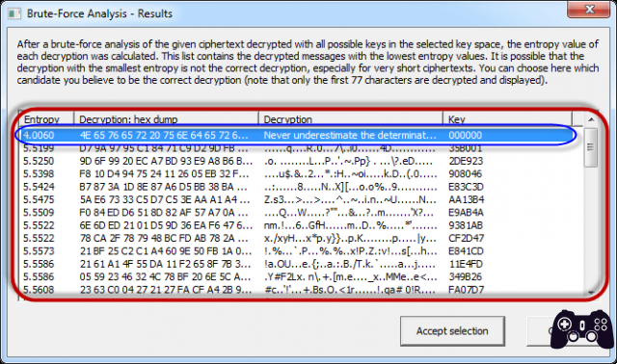
Task: Sort list by the Entropy column header
Action: (x=47, y=119)
